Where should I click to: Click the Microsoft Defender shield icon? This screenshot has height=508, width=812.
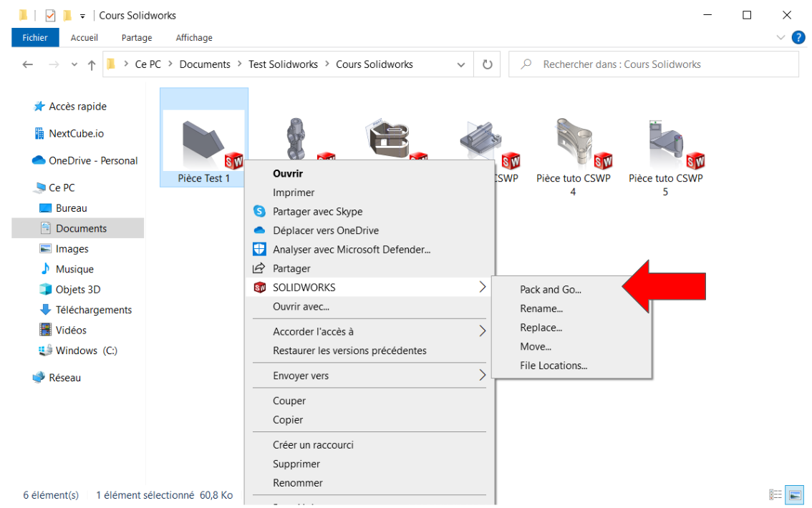coord(259,250)
